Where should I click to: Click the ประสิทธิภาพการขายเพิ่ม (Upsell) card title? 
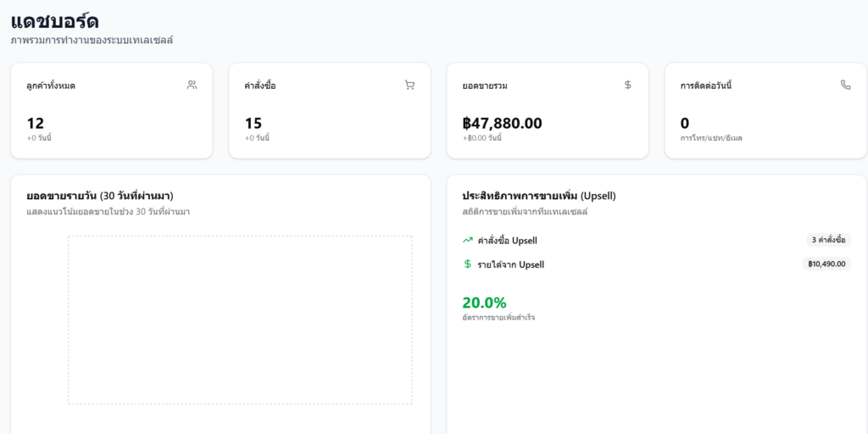click(539, 196)
